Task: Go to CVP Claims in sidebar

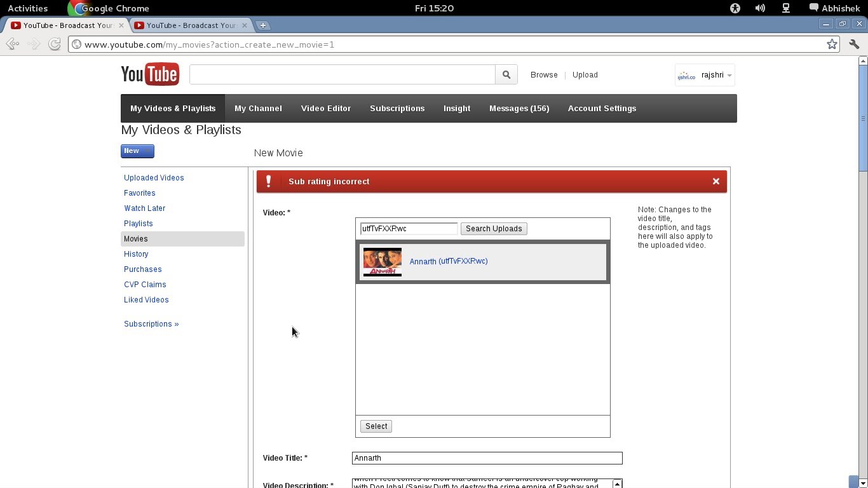Action: pyautogui.click(x=145, y=285)
